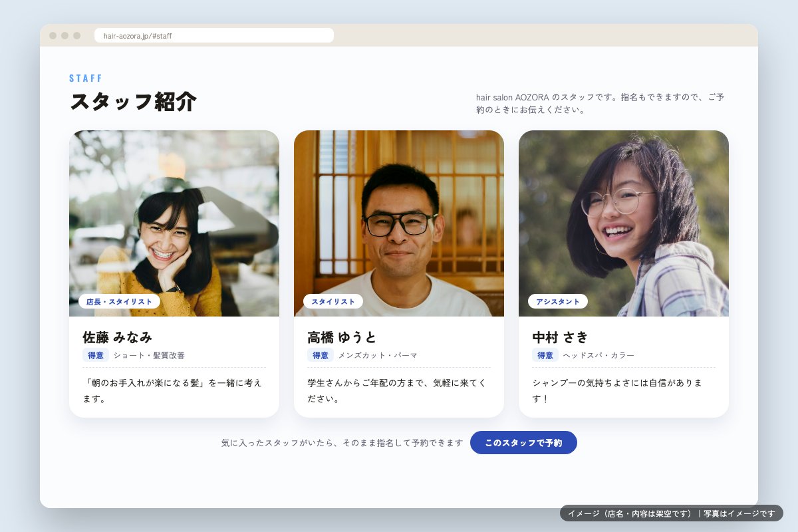Select the name 佐藤 みなみ
This screenshot has height=532, width=798.
click(x=118, y=337)
